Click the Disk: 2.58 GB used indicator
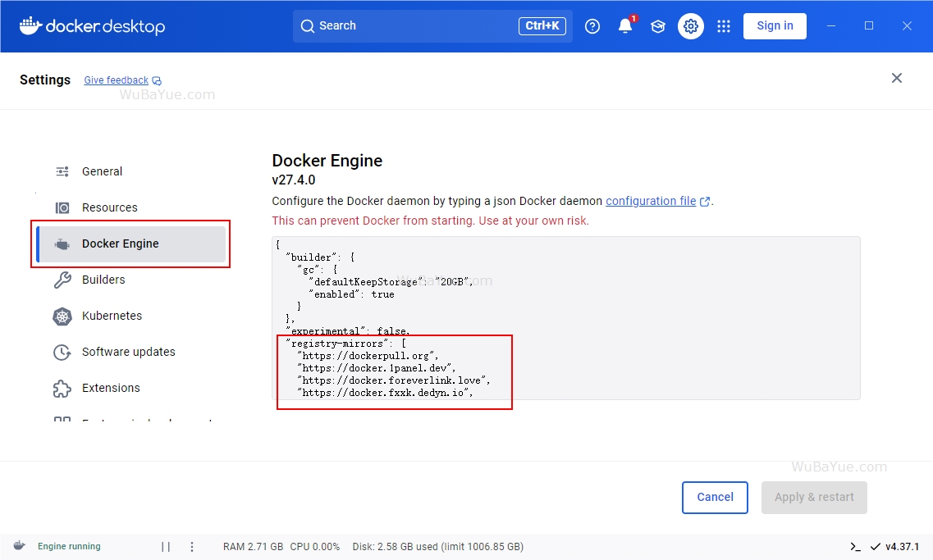The image size is (933, 560). (x=438, y=547)
